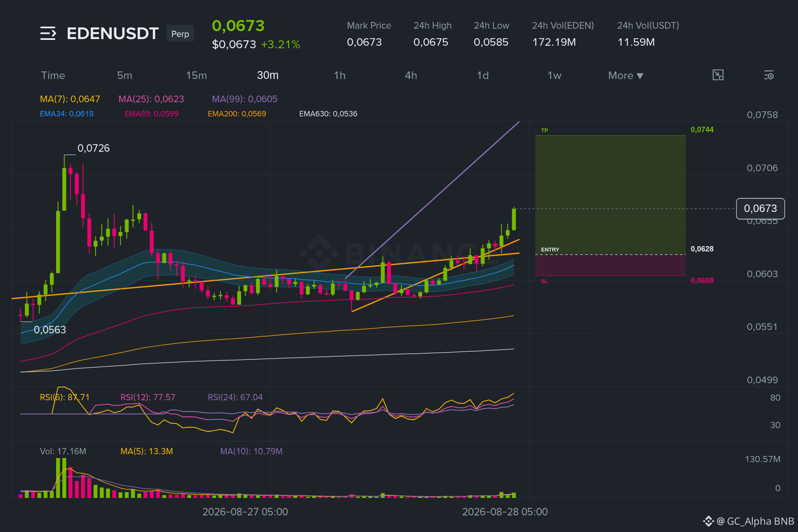Switch to the Time chart tab

[x=53, y=76]
